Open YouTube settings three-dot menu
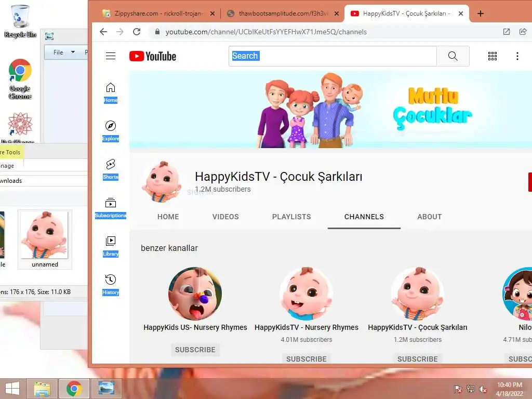This screenshot has width=532, height=399. tap(517, 56)
